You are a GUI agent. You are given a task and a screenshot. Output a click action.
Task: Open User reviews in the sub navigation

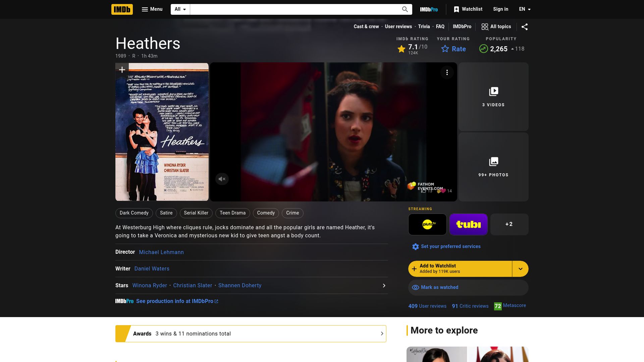[x=398, y=27]
